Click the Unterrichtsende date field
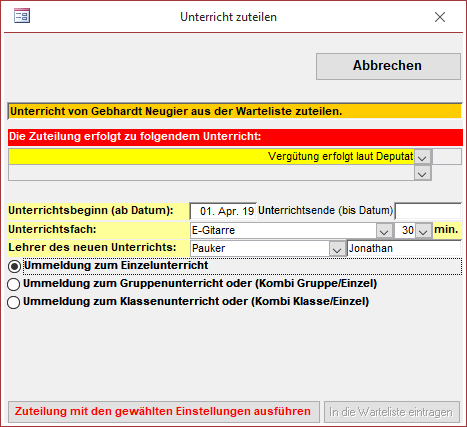 [x=428, y=211]
